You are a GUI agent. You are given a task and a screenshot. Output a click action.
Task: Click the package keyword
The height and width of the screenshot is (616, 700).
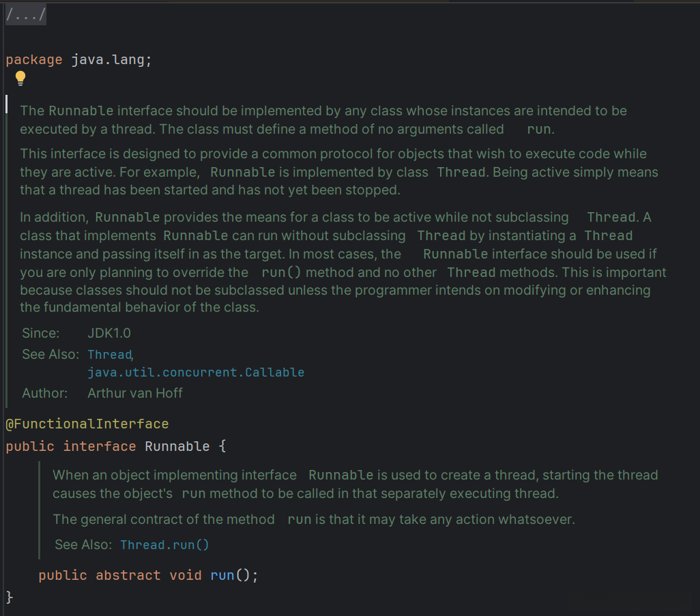[x=34, y=60]
